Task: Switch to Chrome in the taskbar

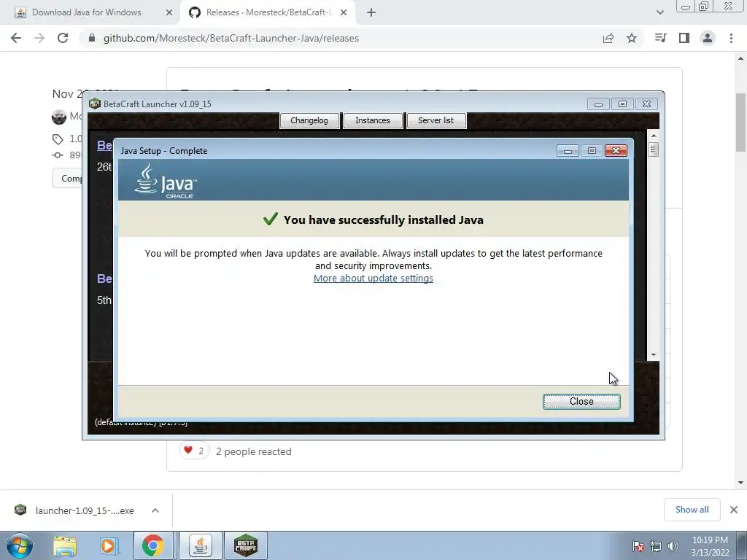Action: coord(153,545)
